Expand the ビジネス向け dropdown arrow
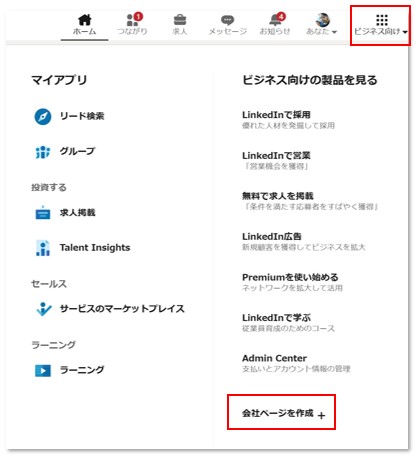This screenshot has width=415, height=455. [405, 32]
